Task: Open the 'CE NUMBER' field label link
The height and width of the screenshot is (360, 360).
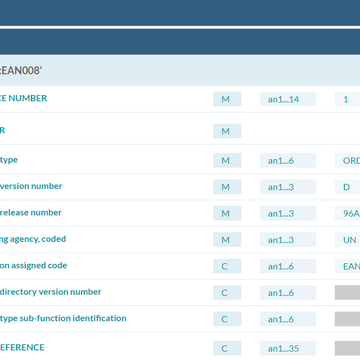Action: (23, 98)
